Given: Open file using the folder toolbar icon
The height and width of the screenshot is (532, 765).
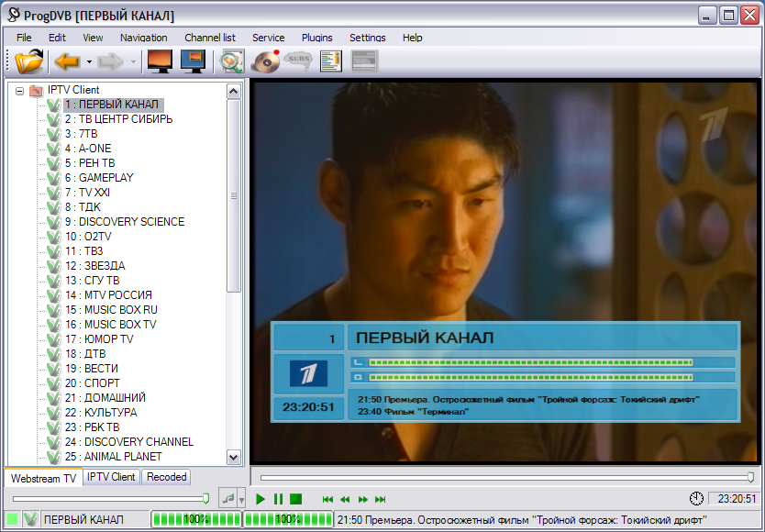Looking at the screenshot, I should tap(29, 61).
